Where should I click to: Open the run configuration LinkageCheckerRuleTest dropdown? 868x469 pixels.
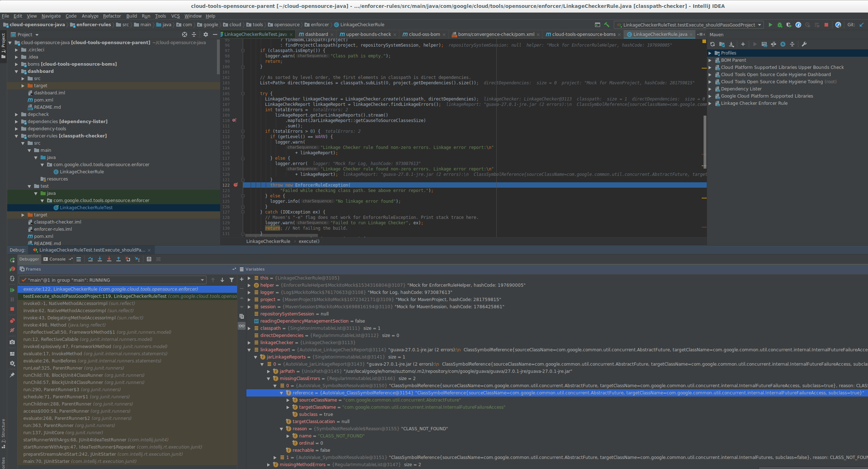pyautogui.click(x=688, y=25)
